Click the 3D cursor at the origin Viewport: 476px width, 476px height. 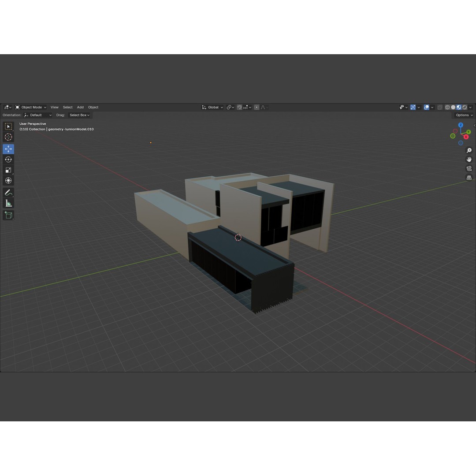(238, 238)
